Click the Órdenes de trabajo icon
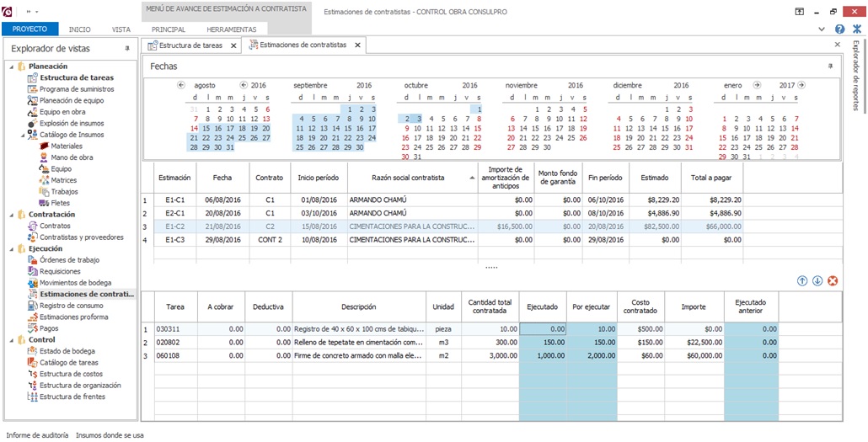The image size is (868, 442). click(32, 260)
